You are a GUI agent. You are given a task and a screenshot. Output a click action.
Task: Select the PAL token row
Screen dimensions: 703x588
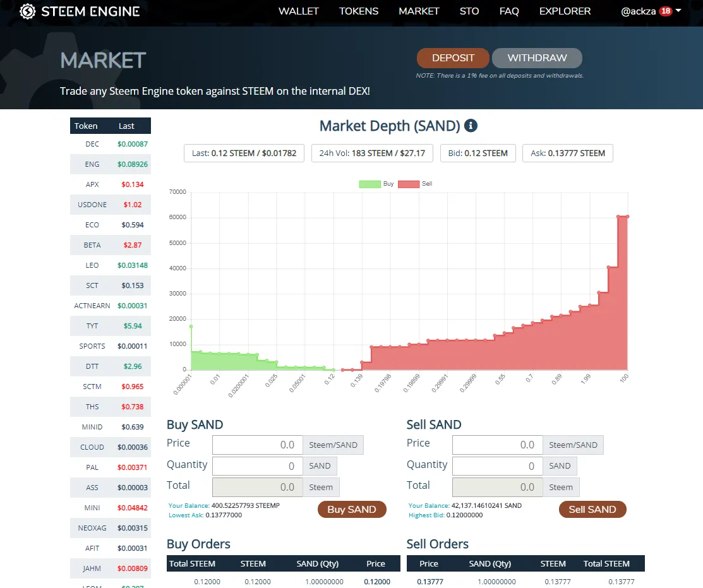(x=111, y=467)
